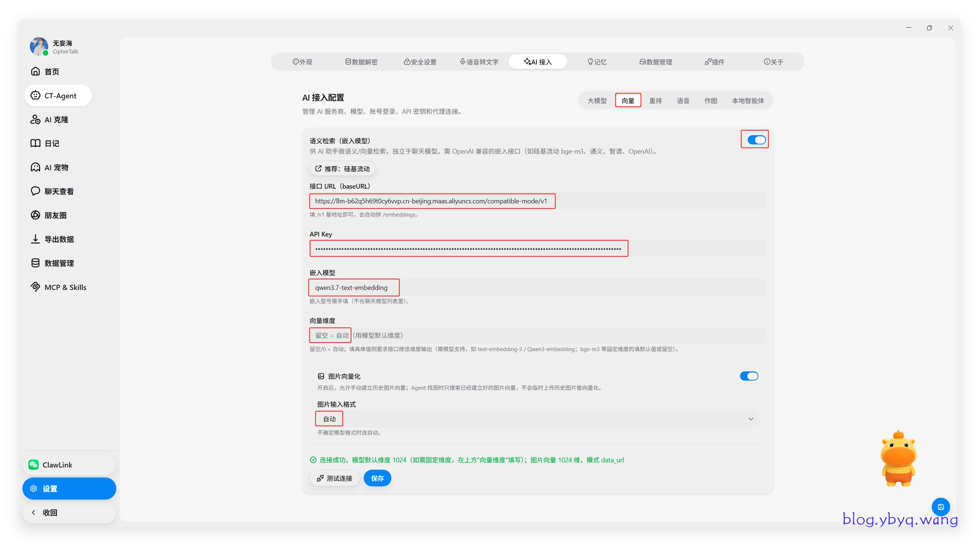Screen dimensions: 980x546
Task: Open the 关于 about tab
Action: [773, 62]
